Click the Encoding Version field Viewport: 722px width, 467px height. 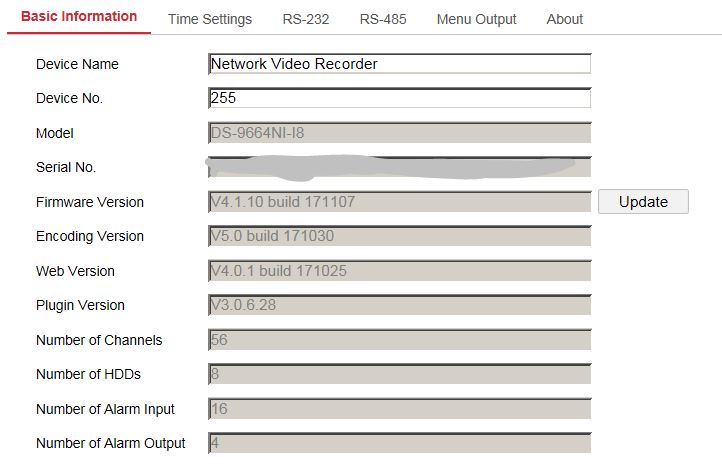pyautogui.click(x=400, y=236)
